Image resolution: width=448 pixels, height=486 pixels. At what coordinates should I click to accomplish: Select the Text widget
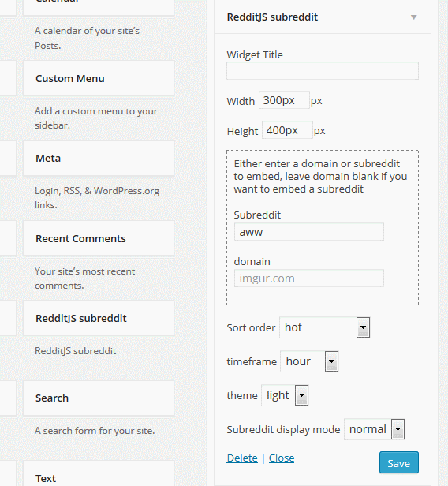99,474
